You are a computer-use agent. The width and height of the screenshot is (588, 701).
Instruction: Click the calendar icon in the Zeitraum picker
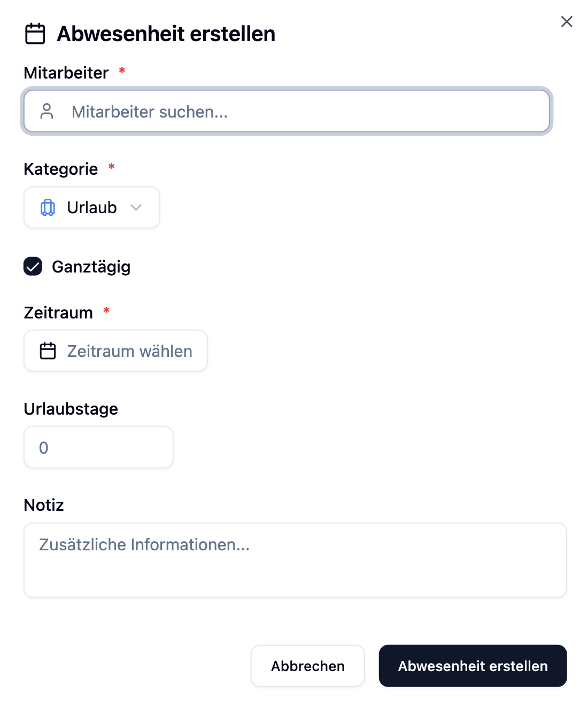tap(48, 351)
